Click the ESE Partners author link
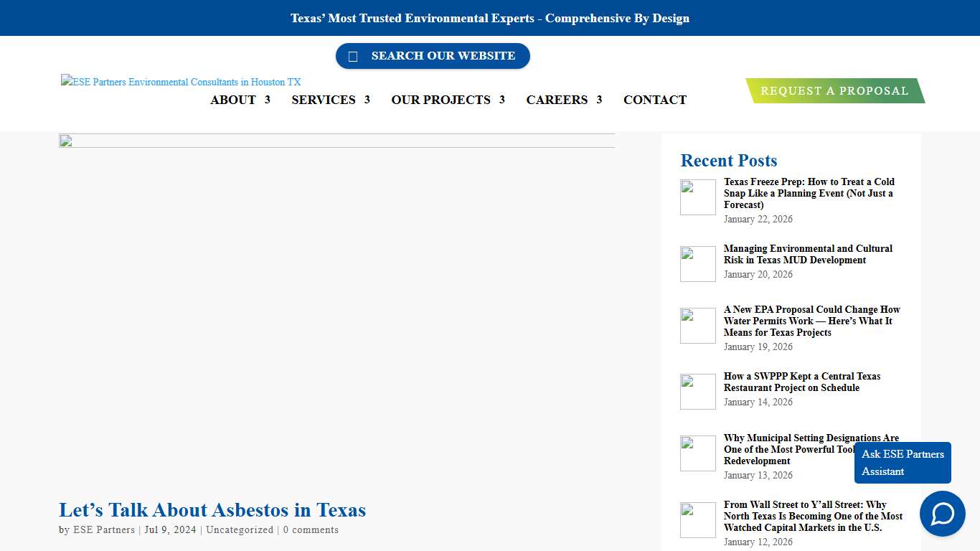 pos(103,529)
